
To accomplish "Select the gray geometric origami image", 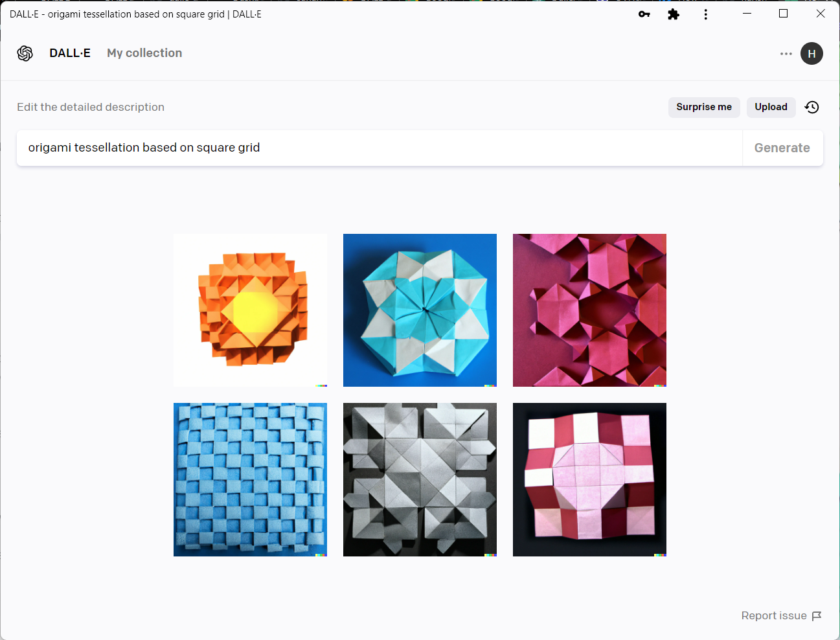I will click(x=420, y=479).
